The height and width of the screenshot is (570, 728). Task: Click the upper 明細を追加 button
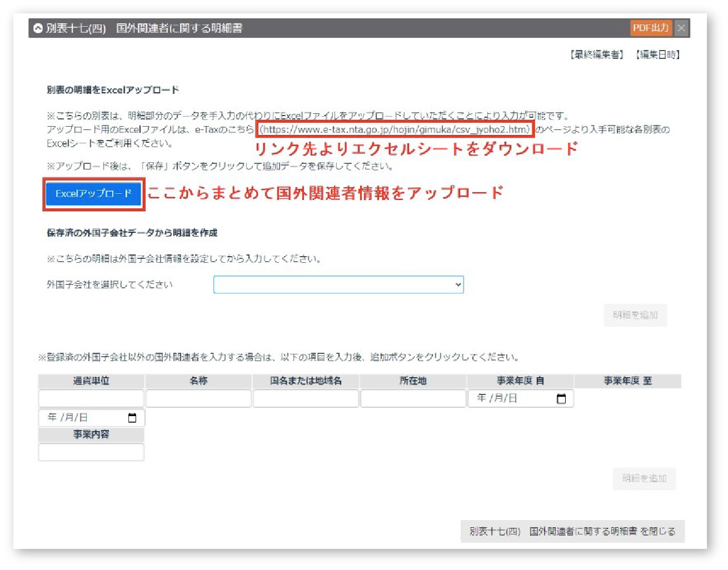coord(635,315)
